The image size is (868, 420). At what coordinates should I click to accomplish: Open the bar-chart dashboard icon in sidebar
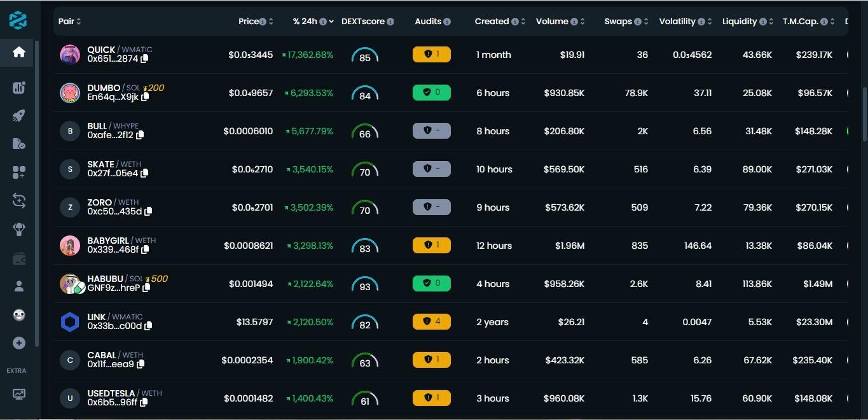click(x=18, y=87)
